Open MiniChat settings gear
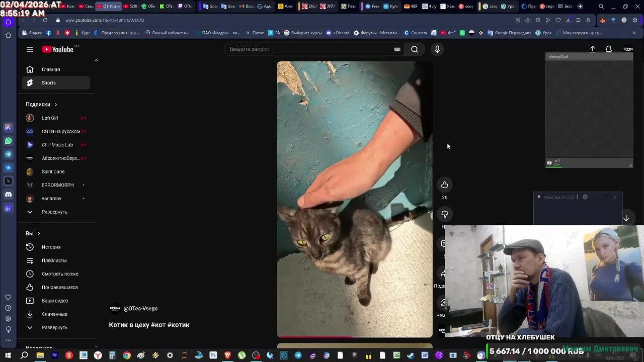The width and height of the screenshot is (644, 362). click(x=585, y=197)
